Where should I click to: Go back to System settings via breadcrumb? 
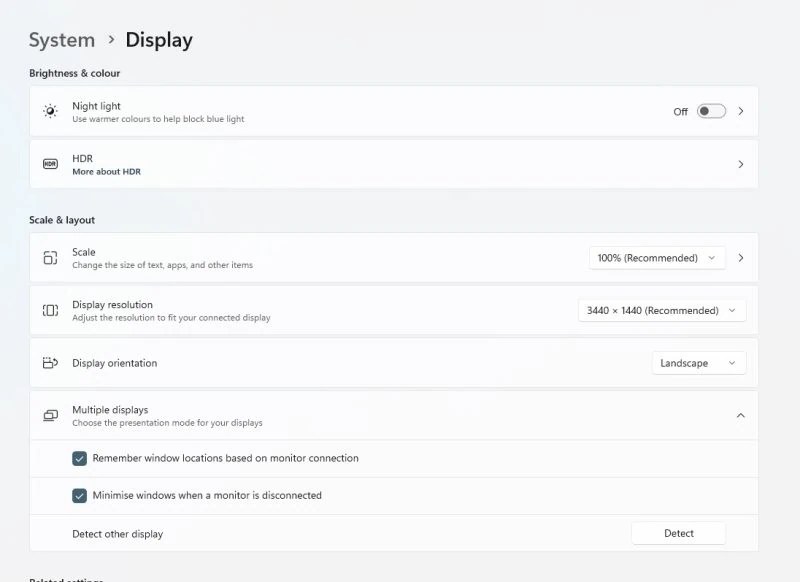coord(62,40)
